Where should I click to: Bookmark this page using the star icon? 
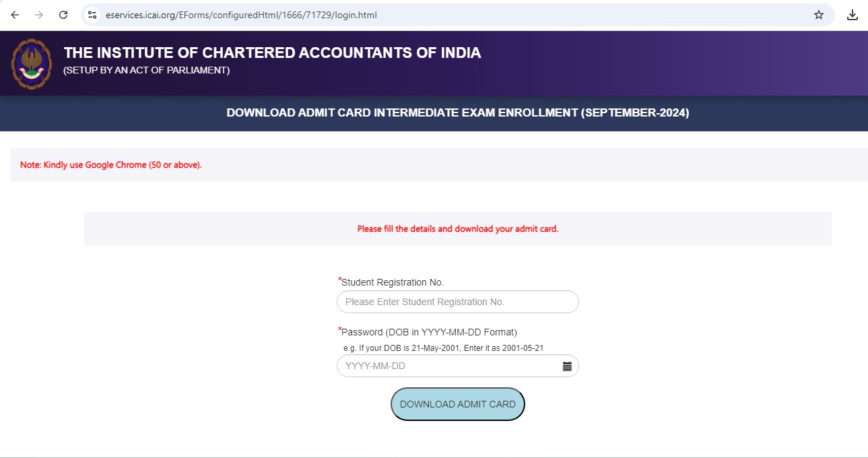click(x=817, y=14)
